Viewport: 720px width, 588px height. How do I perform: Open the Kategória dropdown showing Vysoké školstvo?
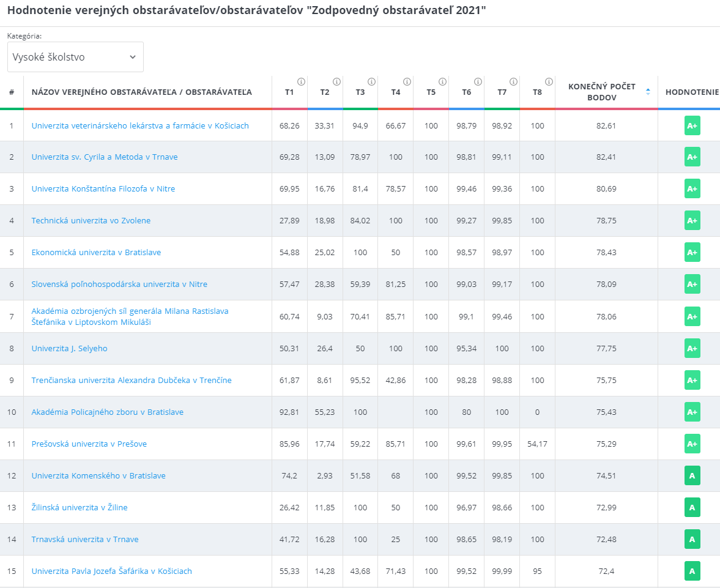click(75, 57)
